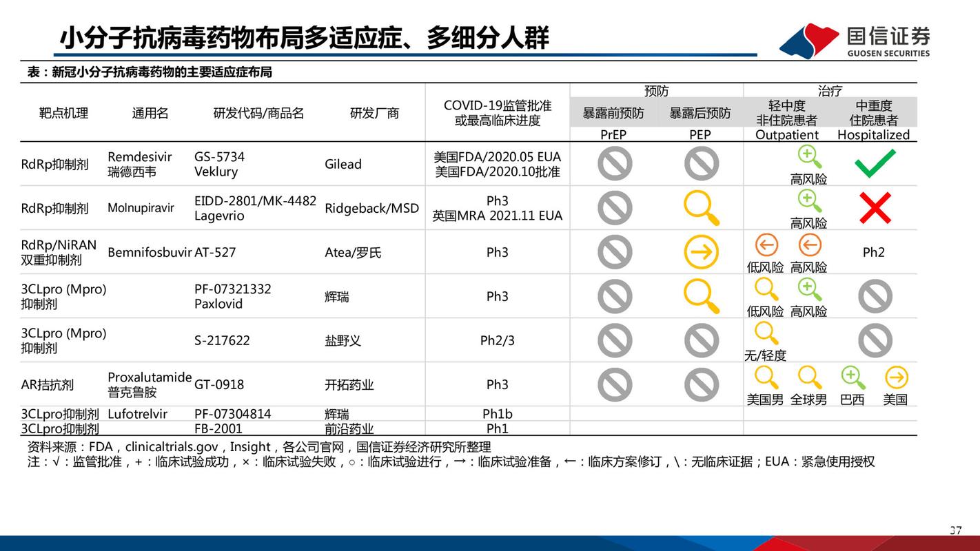Select the 治疗 column header
The width and height of the screenshot is (980, 551).
coord(829,90)
